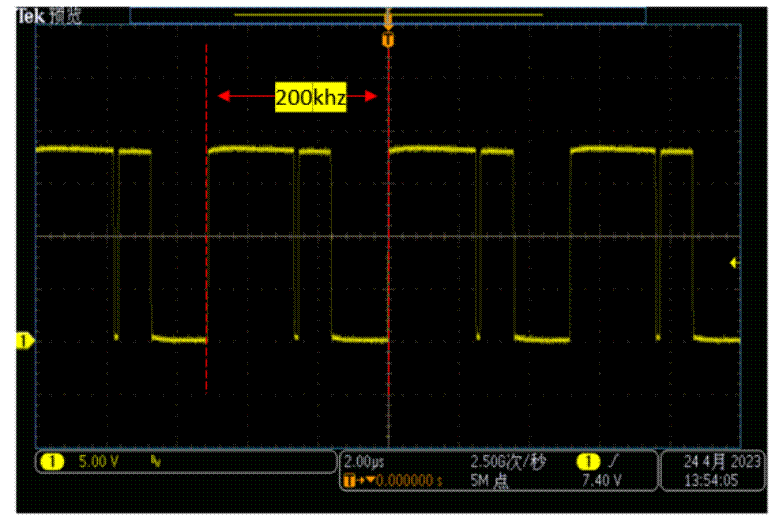
Task: Select the channel 1 ground reference marker
Action: point(25,341)
